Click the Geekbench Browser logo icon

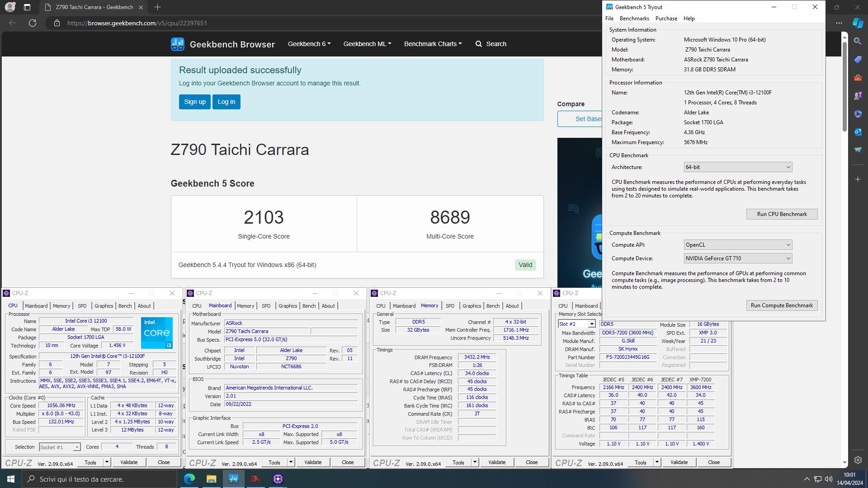point(177,44)
